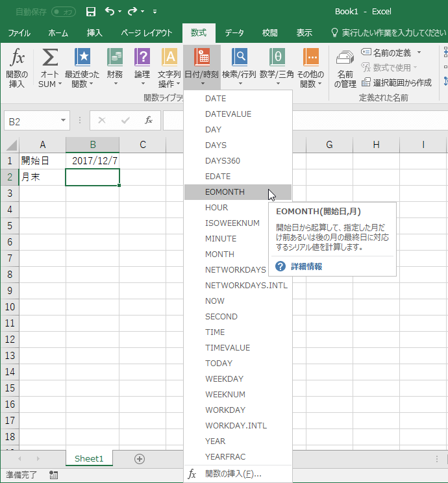Switch to the Insert (挿入) tab
Image resolution: width=448 pixels, height=483 pixels.
tap(94, 32)
